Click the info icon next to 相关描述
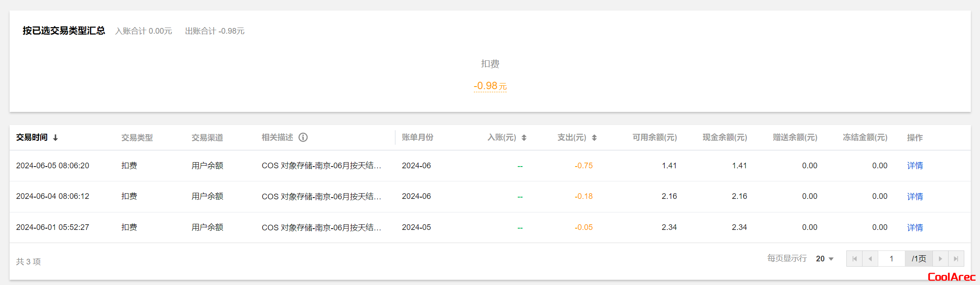The width and height of the screenshot is (980, 285). (303, 137)
